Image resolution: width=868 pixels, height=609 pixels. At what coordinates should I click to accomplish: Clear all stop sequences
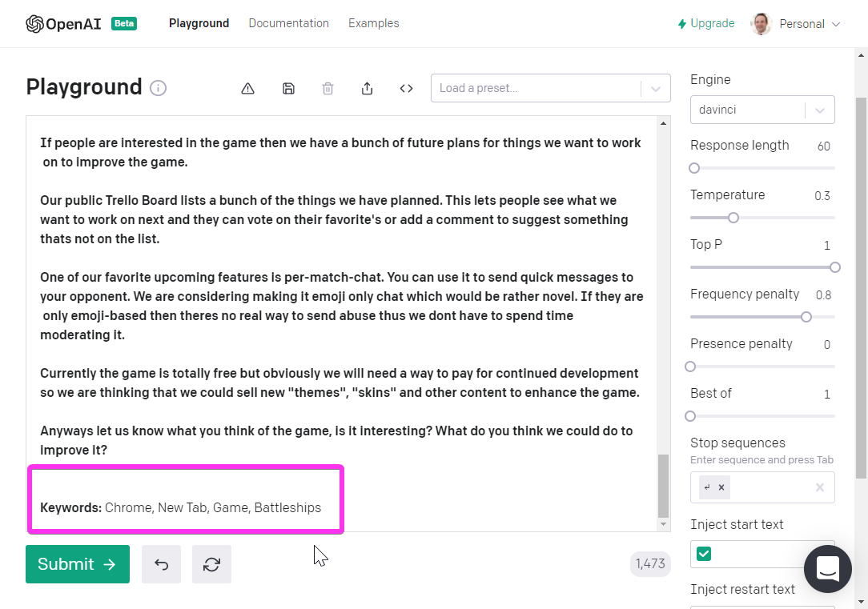(819, 487)
